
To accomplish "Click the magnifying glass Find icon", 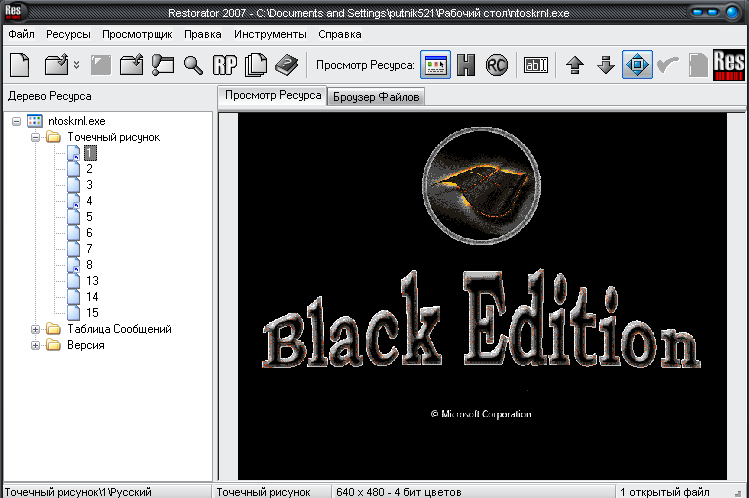I will (193, 65).
